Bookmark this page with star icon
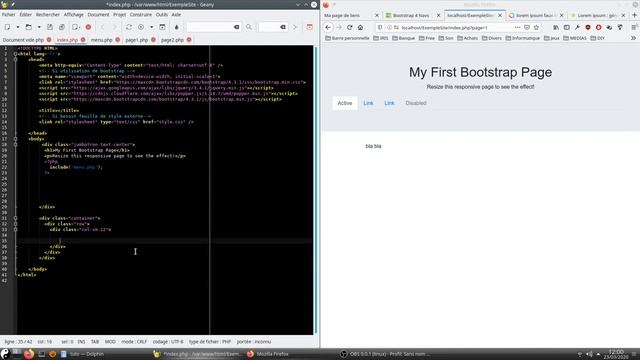Screen dimensions: 640x360 point(537,27)
